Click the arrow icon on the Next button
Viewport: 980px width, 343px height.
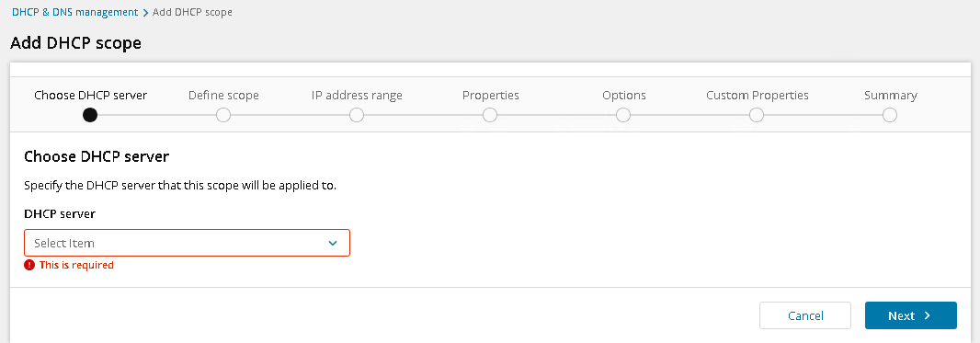(x=927, y=315)
